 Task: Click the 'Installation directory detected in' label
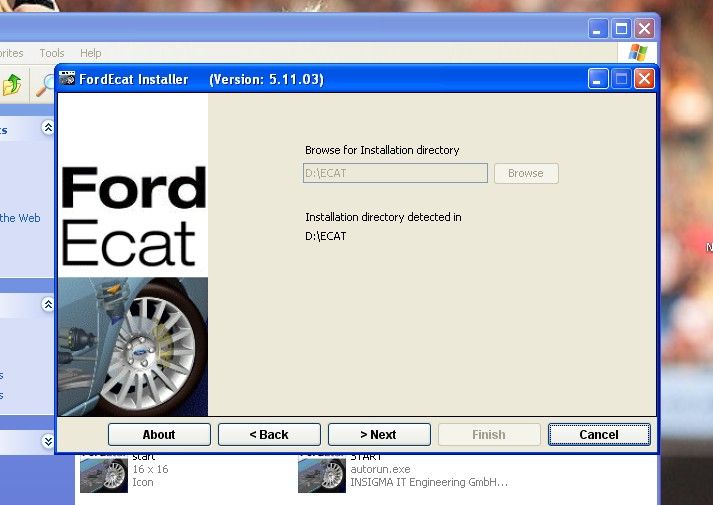(383, 217)
